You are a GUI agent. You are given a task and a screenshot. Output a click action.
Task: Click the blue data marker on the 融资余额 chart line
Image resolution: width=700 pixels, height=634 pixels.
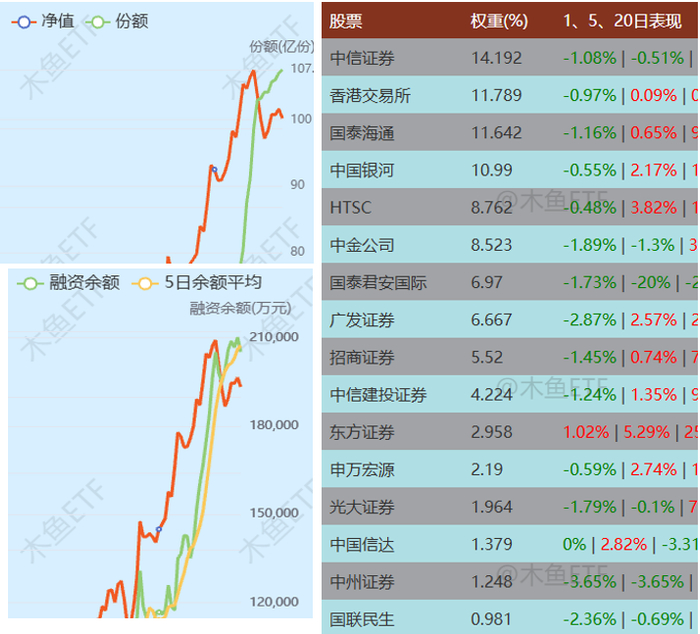point(158,529)
